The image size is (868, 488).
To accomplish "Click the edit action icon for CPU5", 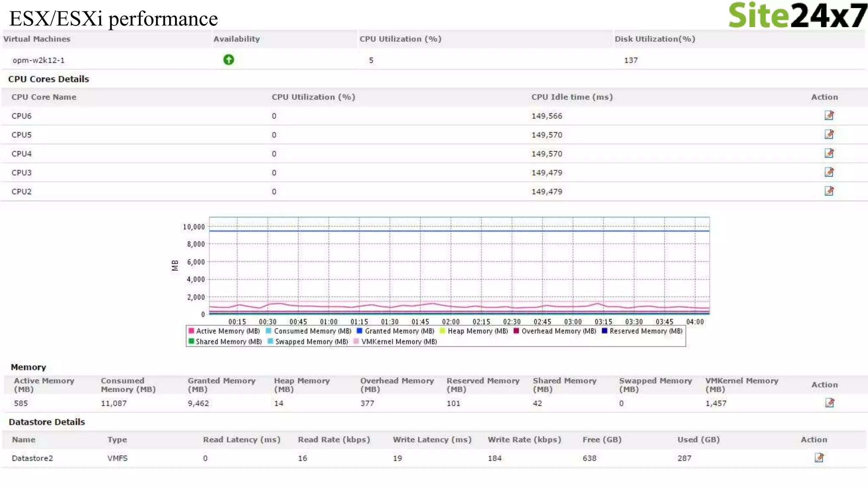I will click(x=829, y=134).
